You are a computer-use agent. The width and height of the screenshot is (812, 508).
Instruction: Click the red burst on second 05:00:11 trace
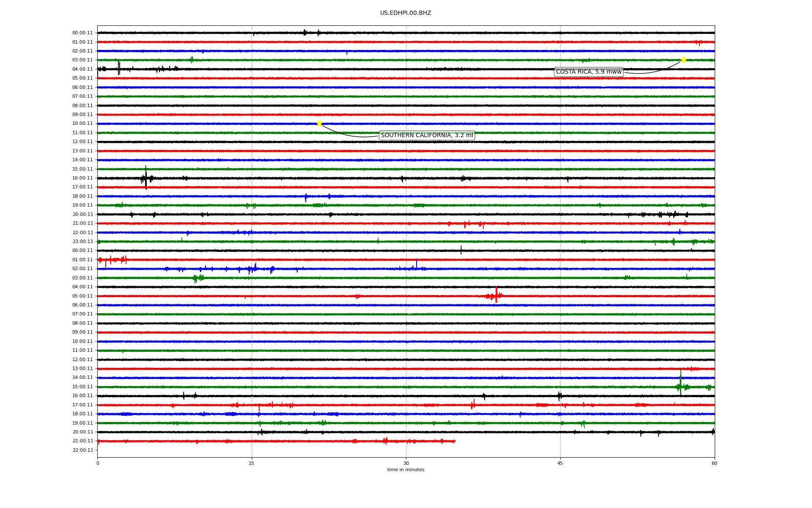(496, 295)
